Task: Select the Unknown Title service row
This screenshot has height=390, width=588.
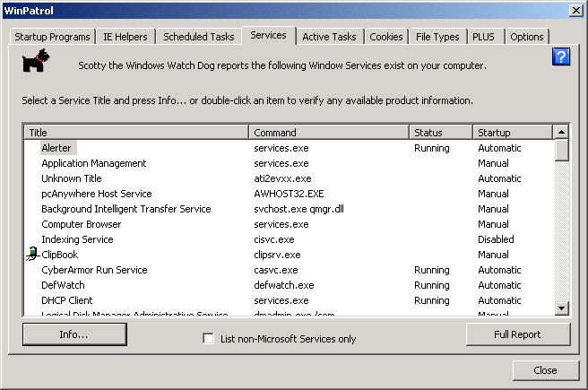Action: (72, 178)
